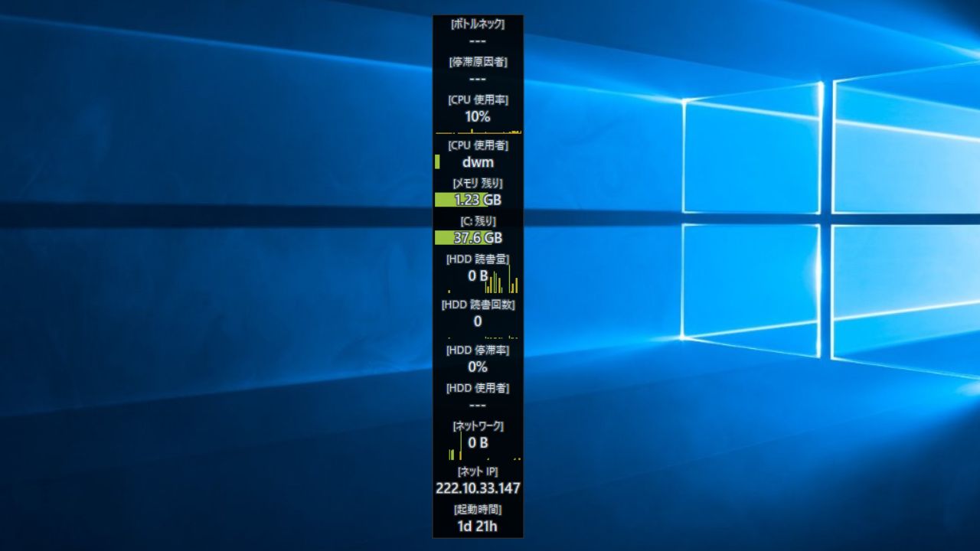The height and width of the screenshot is (551, 980).
Task: Click the 1.23 GB memory bar
Action: (478, 200)
